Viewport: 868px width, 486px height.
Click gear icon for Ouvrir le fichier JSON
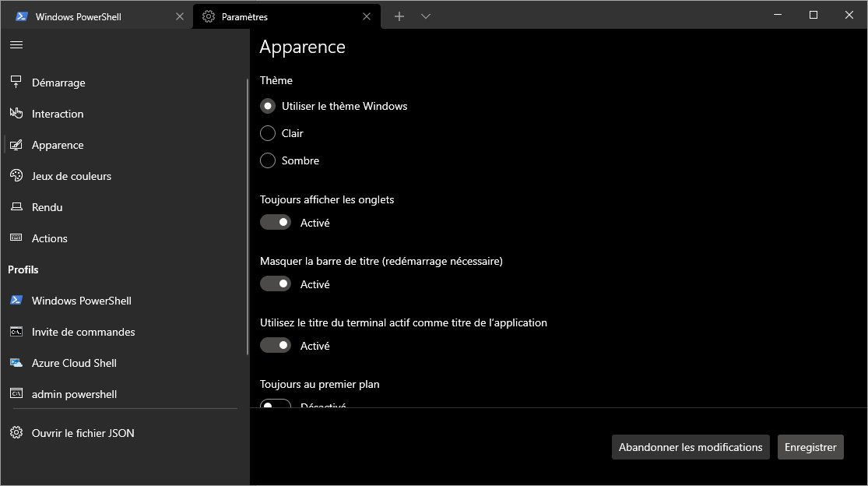pyautogui.click(x=16, y=433)
